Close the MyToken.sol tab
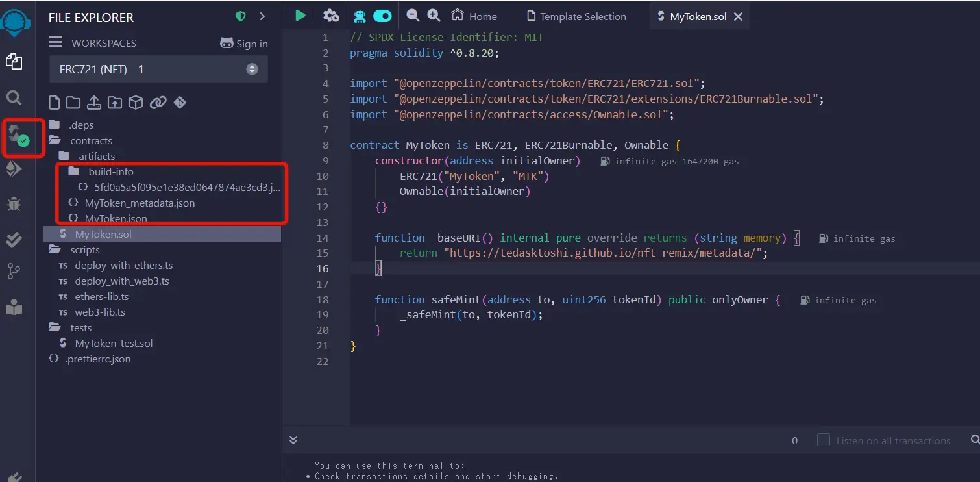 click(738, 17)
